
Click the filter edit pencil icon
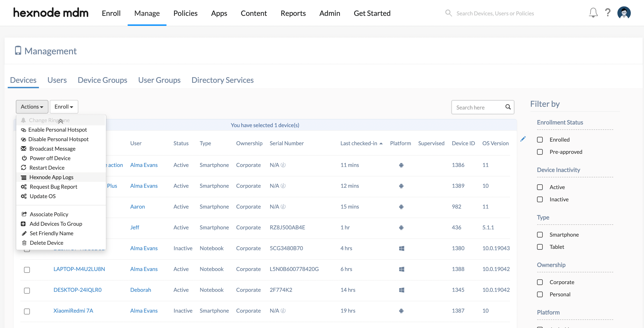pos(523,139)
